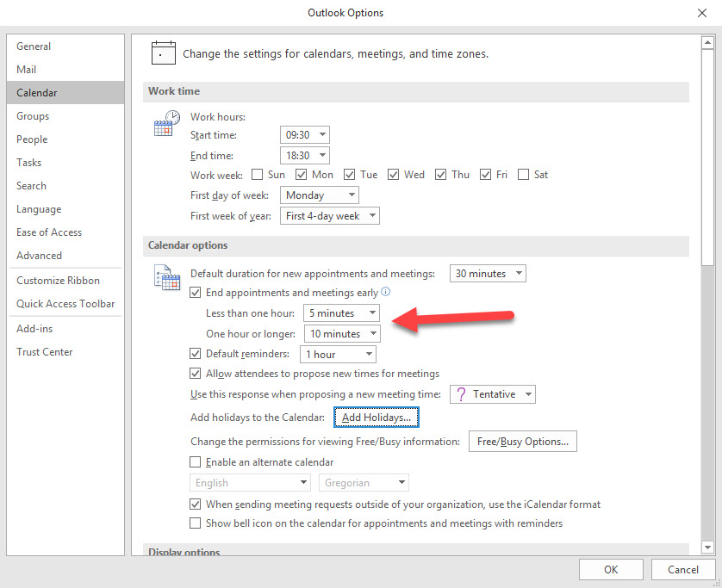Select Language in the options sidebar

click(65, 209)
